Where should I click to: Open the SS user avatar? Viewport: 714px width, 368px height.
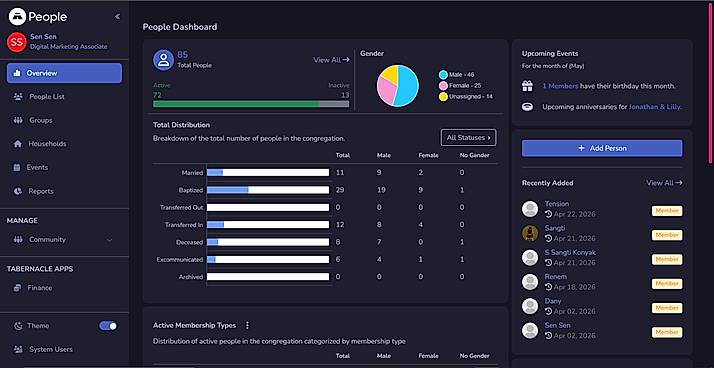[17, 42]
